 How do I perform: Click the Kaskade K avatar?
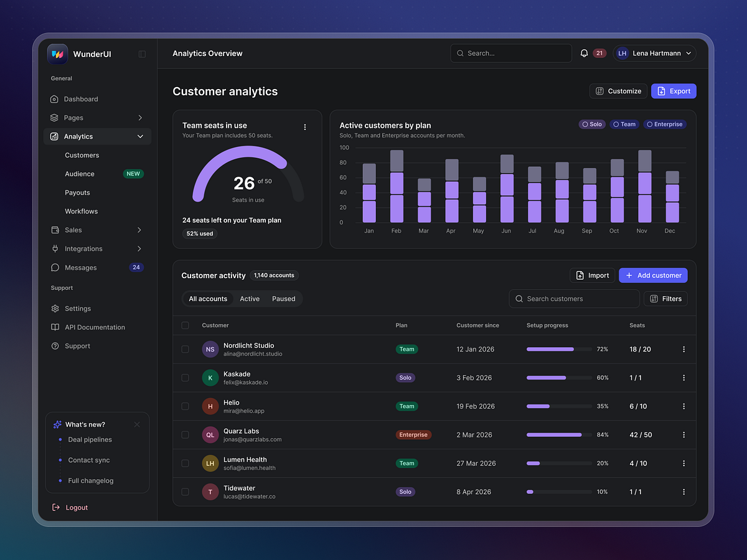click(x=210, y=378)
